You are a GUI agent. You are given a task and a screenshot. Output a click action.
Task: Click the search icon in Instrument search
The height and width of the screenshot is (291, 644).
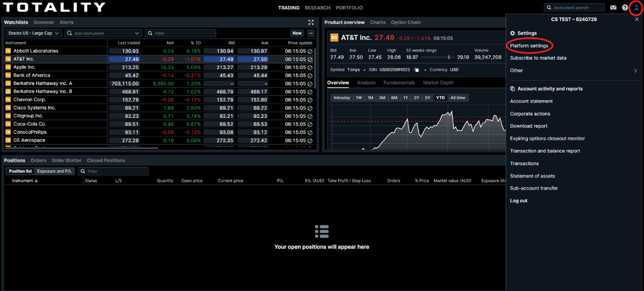point(549,7)
